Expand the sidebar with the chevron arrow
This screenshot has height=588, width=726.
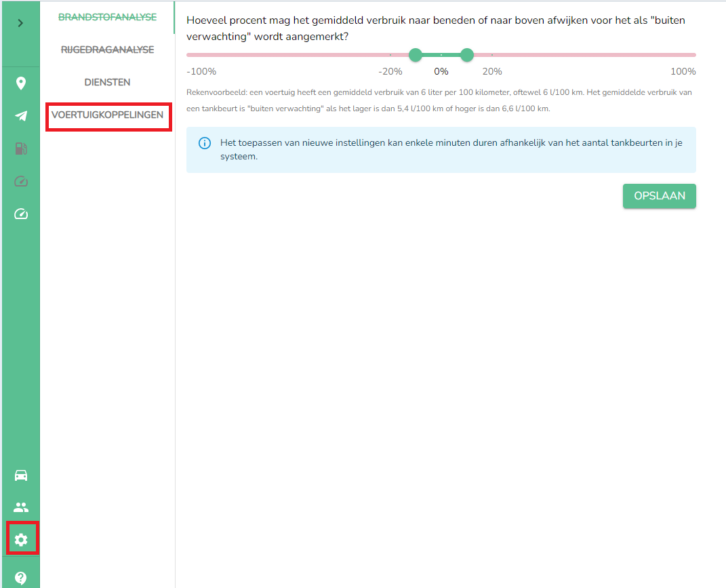coord(20,22)
